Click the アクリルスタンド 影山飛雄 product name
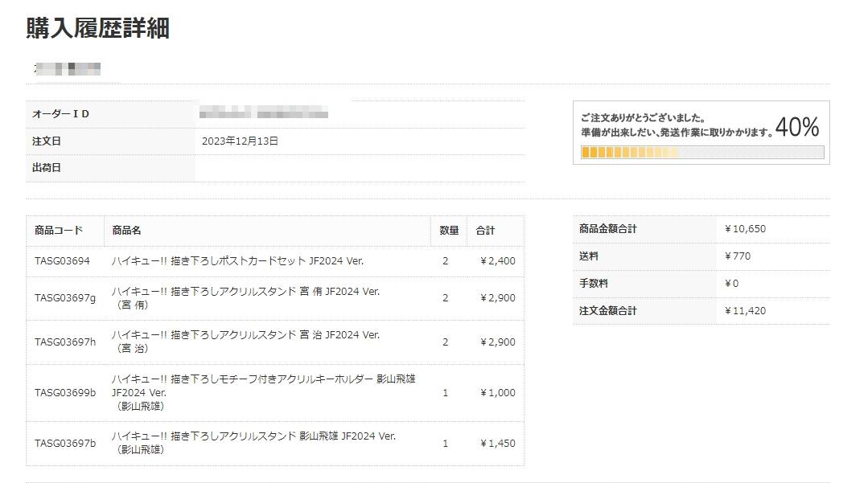This screenshot has height=483, width=868. click(x=253, y=443)
